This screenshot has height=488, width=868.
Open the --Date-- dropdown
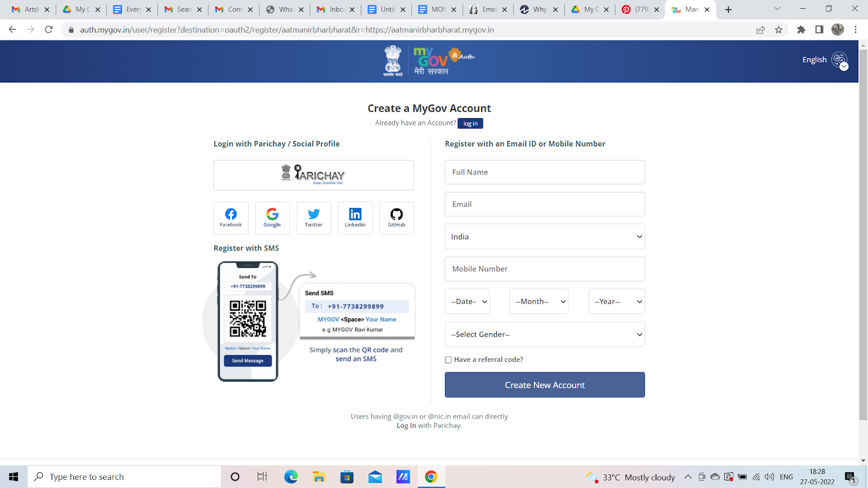467,301
